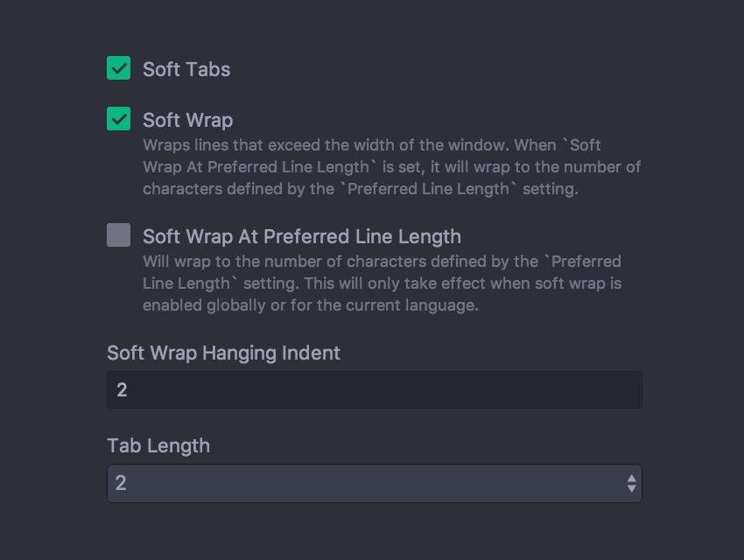This screenshot has height=560, width=744.
Task: Click the Preferred Line Length description paragraph
Action: (x=382, y=283)
